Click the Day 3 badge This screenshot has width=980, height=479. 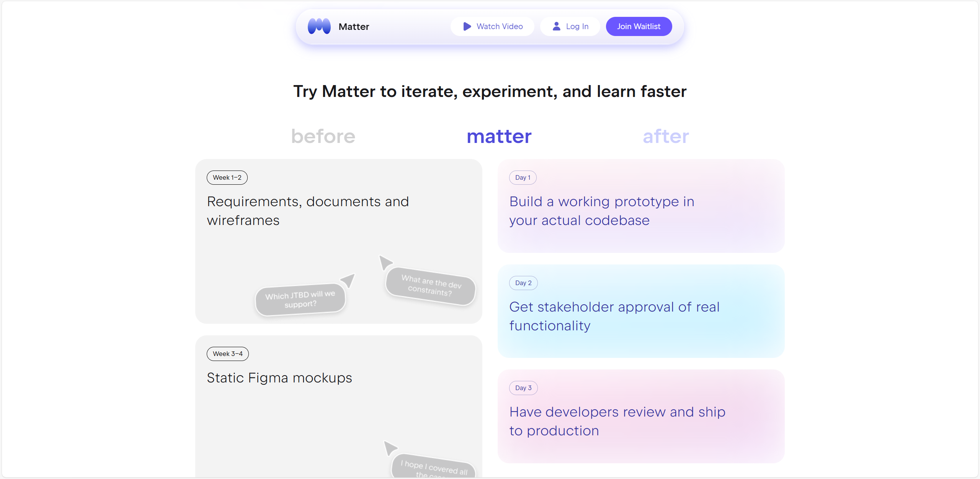[x=523, y=388]
